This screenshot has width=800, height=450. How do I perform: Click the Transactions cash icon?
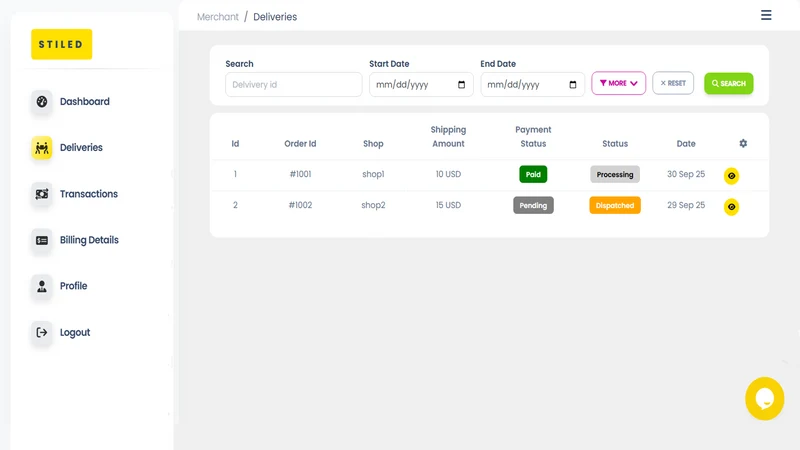pyautogui.click(x=42, y=194)
